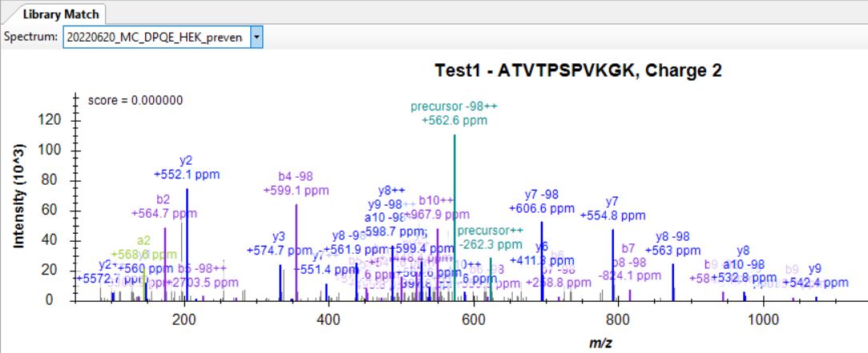This screenshot has height=353, width=868.
Task: Click the Spectrum combo box file name
Action: [x=156, y=37]
